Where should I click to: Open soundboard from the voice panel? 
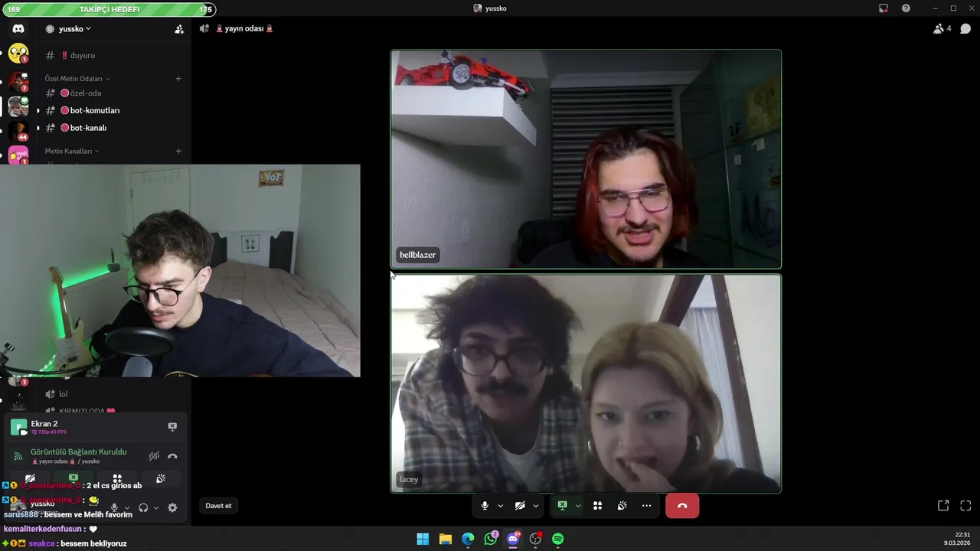[x=161, y=478]
